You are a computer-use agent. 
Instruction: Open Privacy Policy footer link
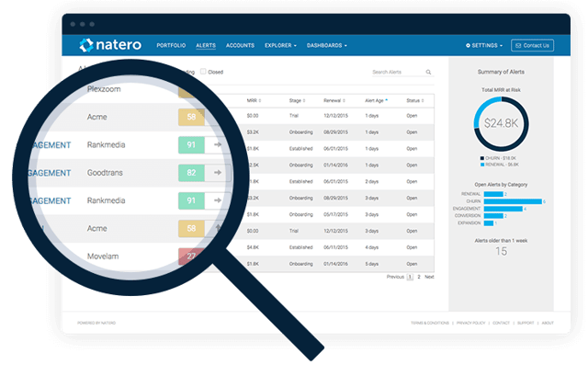click(470, 323)
